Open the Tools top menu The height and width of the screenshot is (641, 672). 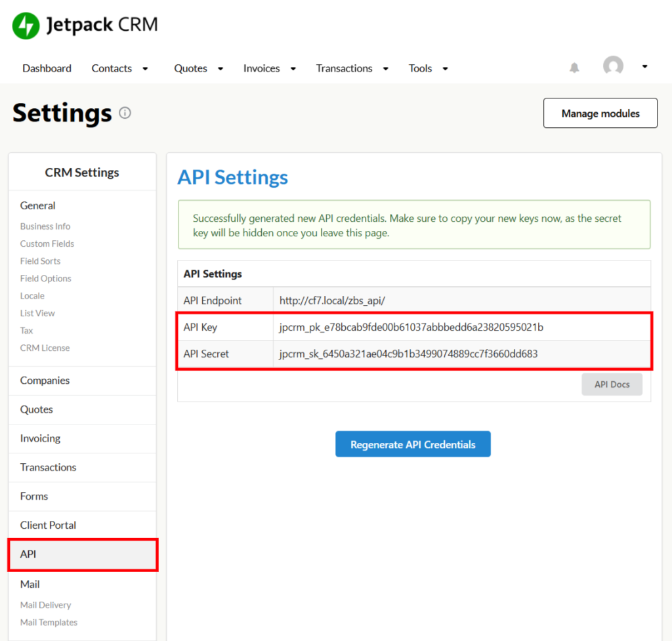(x=420, y=68)
